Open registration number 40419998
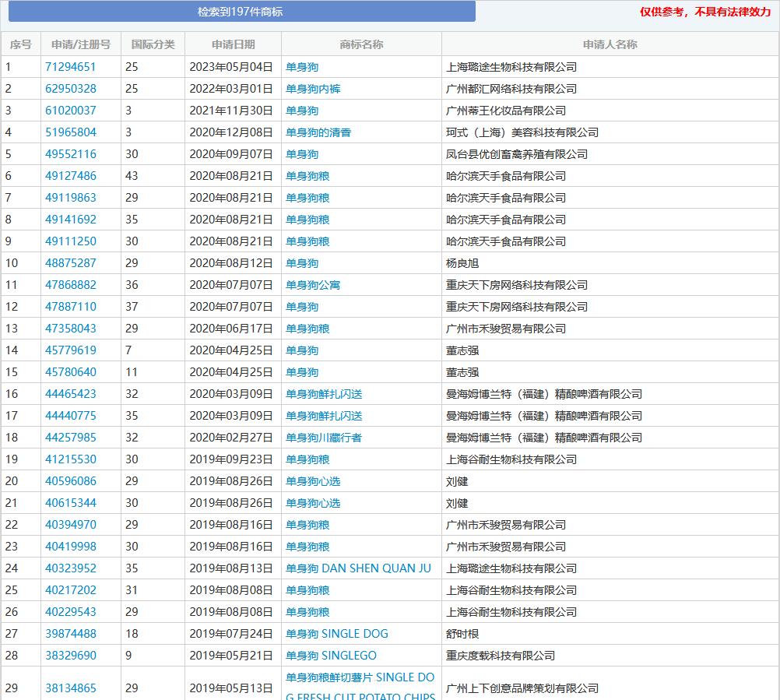780x700 pixels. coord(71,547)
